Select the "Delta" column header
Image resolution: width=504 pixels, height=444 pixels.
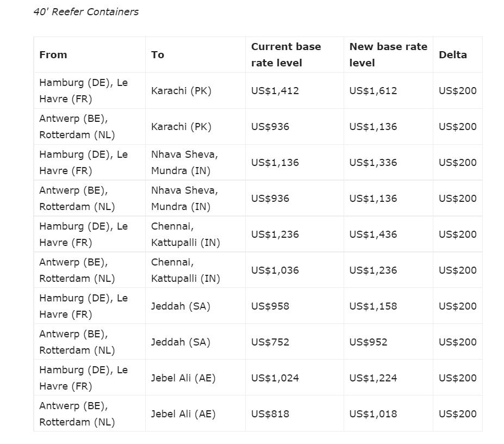(453, 55)
